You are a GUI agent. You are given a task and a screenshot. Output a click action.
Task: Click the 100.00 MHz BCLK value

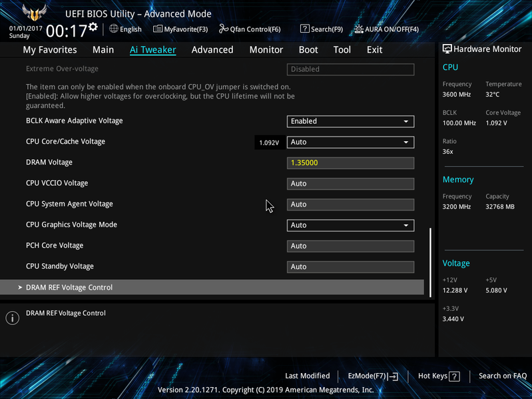tap(459, 123)
